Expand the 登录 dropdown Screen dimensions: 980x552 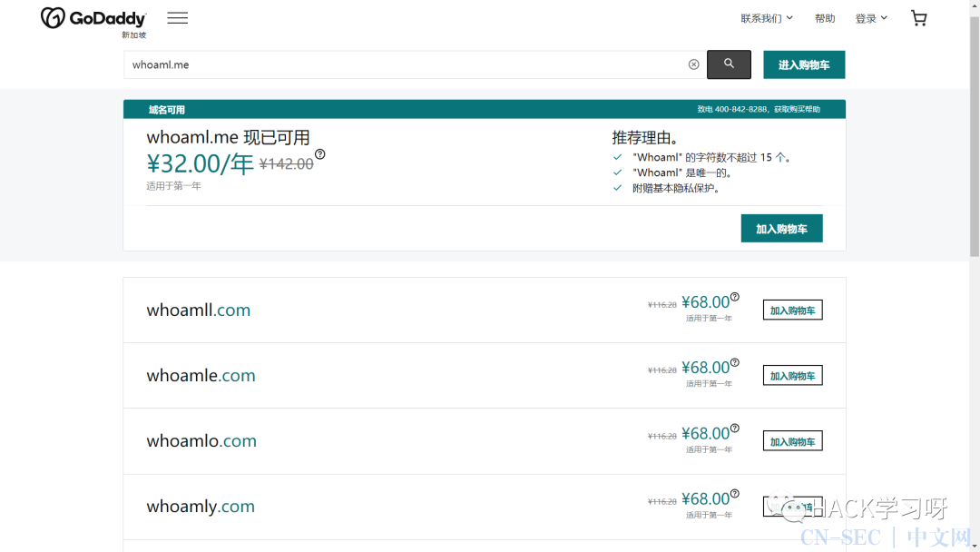[x=871, y=18]
